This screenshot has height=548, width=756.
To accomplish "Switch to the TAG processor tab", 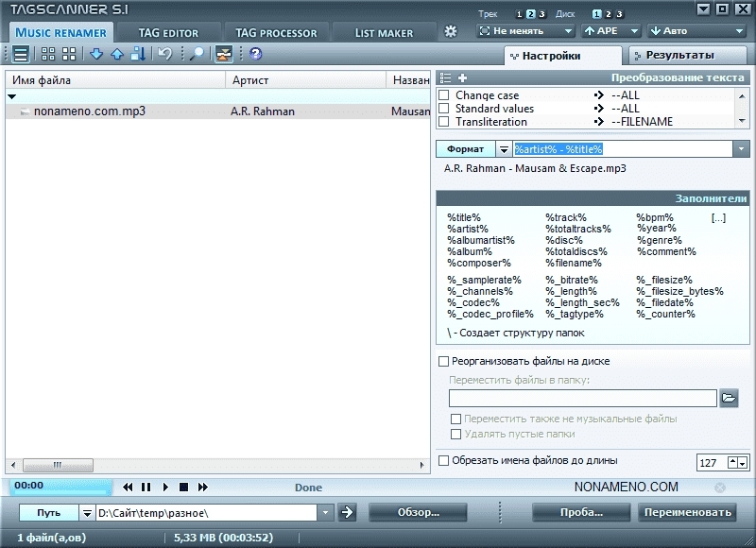I will [276, 33].
